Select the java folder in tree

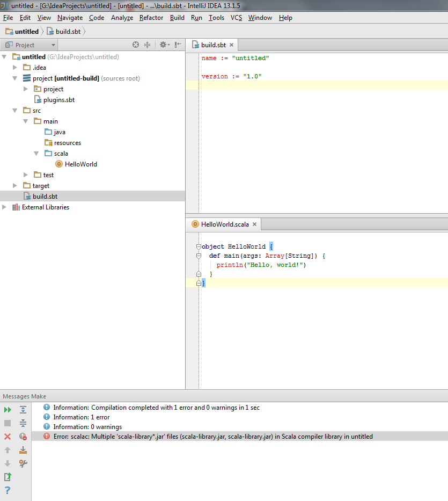tap(60, 132)
